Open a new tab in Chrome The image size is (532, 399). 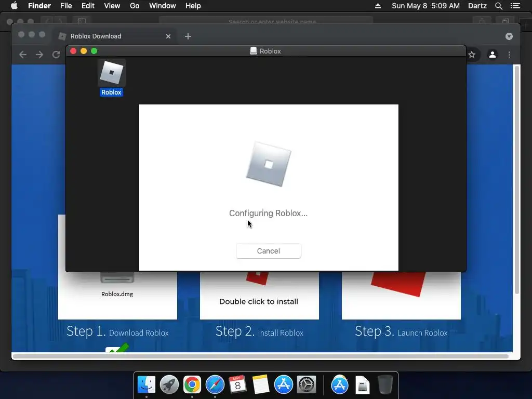click(x=188, y=36)
